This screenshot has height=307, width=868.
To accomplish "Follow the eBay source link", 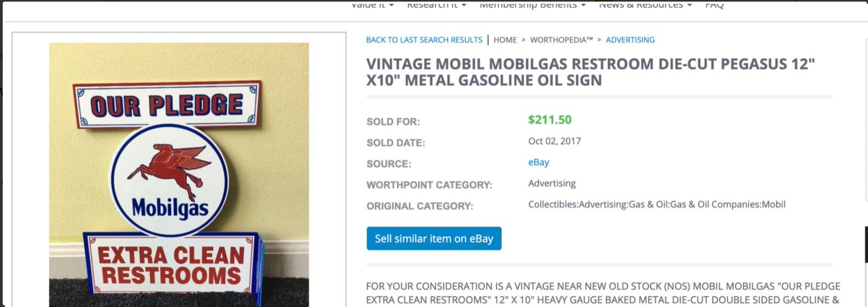I will (x=538, y=162).
